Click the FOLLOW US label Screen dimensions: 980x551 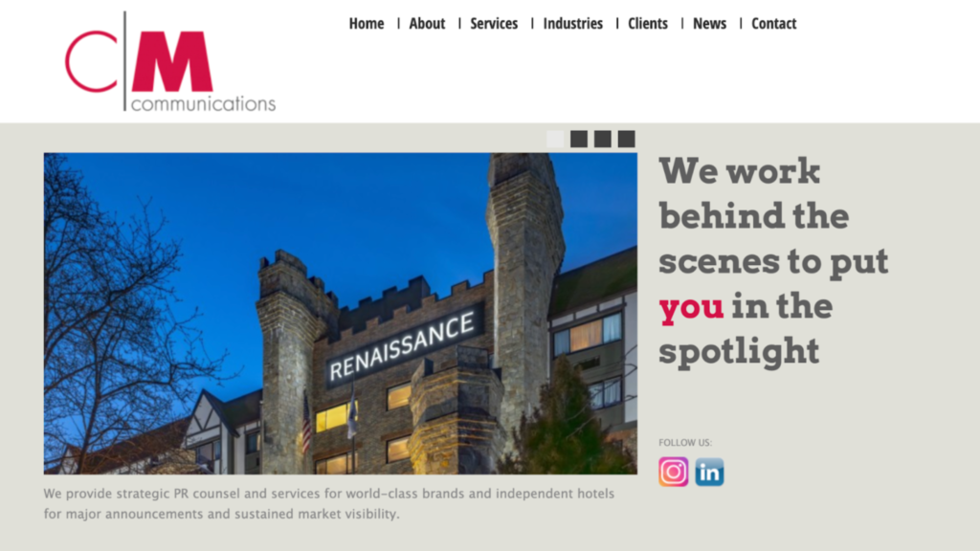tap(685, 443)
